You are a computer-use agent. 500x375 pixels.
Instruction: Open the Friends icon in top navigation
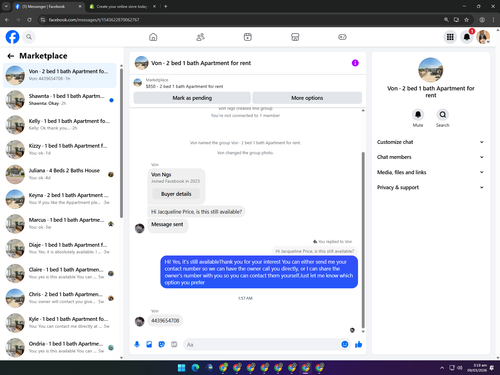click(200, 37)
